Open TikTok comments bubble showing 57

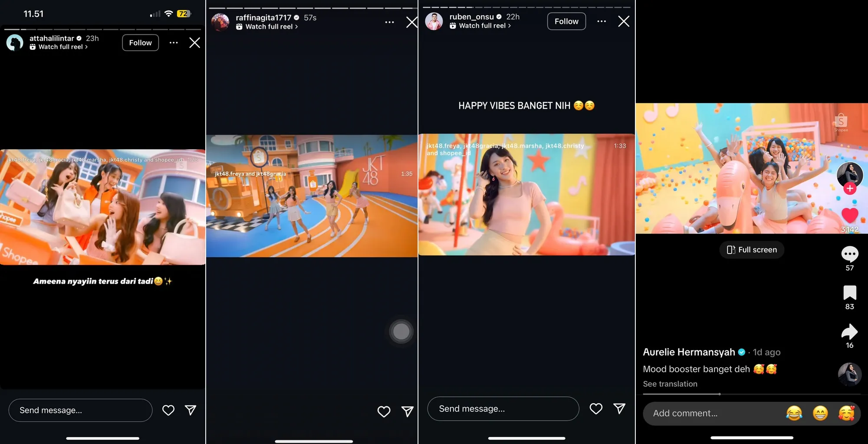pos(850,254)
